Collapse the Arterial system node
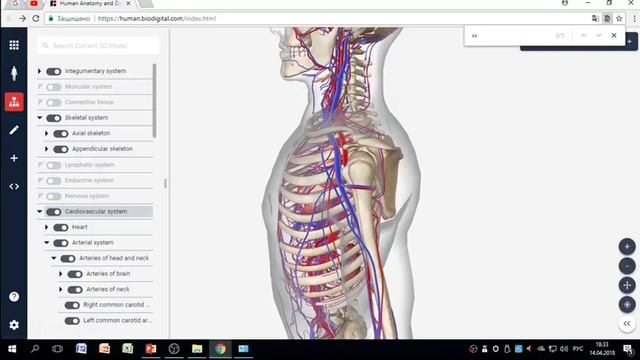Viewport: 640px width, 360px height. [x=47, y=242]
